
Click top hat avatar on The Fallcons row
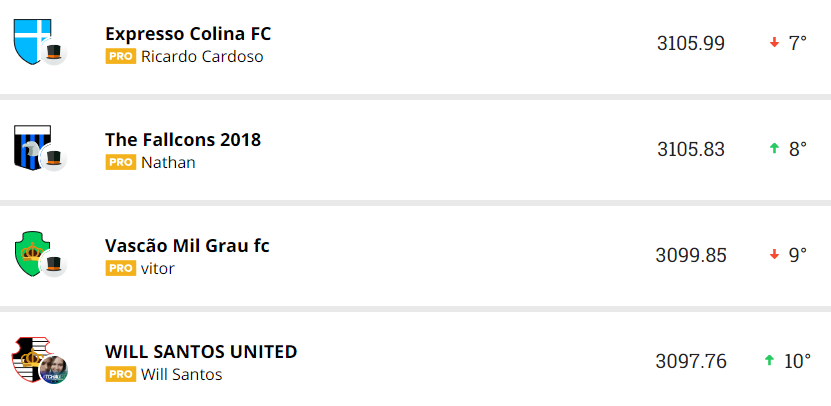click(54, 158)
